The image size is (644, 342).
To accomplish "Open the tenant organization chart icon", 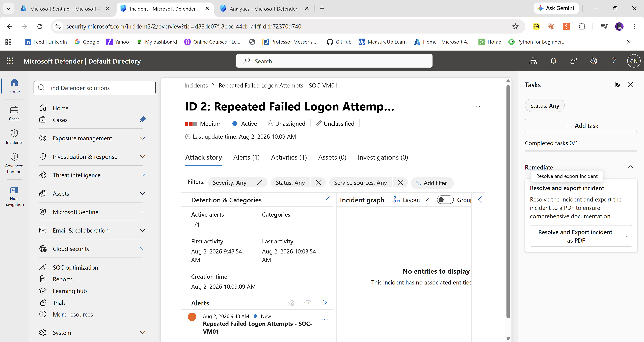I will pyautogui.click(x=533, y=61).
